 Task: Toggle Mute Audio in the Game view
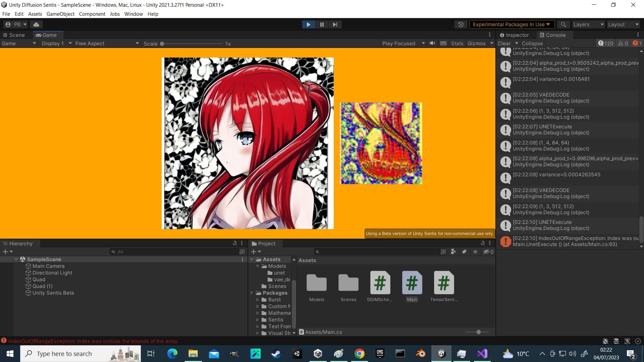click(x=432, y=43)
